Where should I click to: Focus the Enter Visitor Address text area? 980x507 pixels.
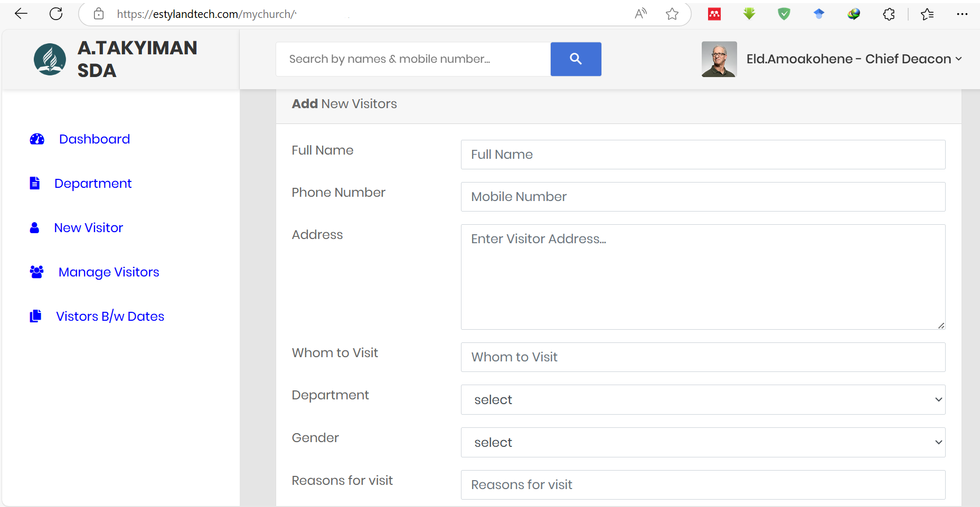[x=703, y=277]
